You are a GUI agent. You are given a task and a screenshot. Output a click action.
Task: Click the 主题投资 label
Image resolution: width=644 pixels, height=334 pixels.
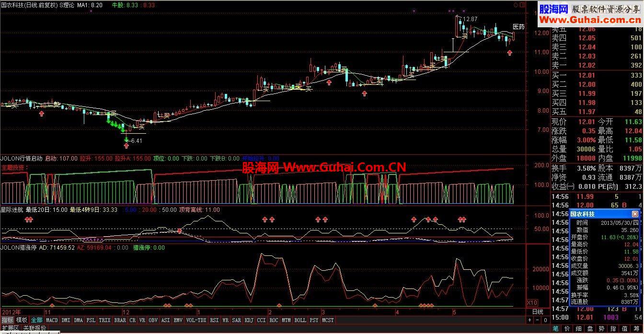(15, 168)
